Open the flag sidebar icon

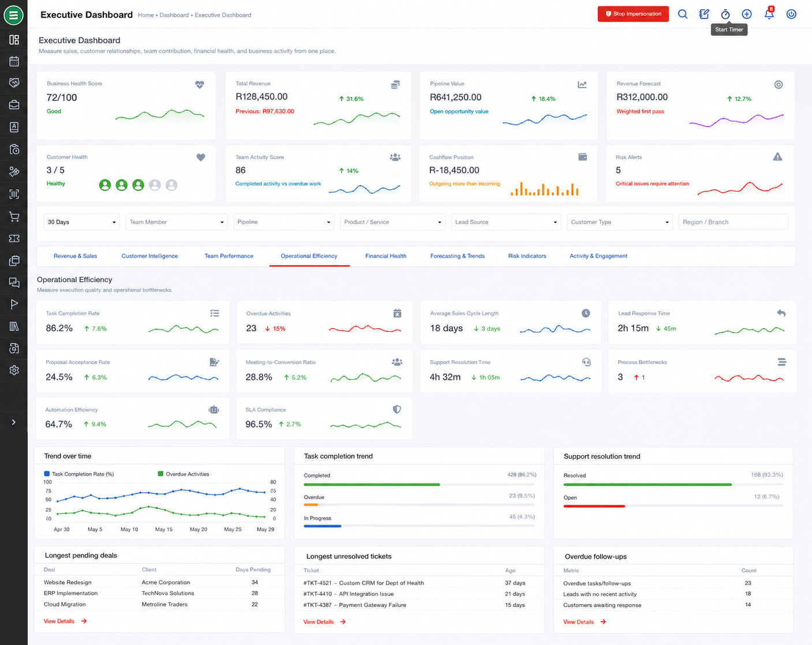point(14,304)
